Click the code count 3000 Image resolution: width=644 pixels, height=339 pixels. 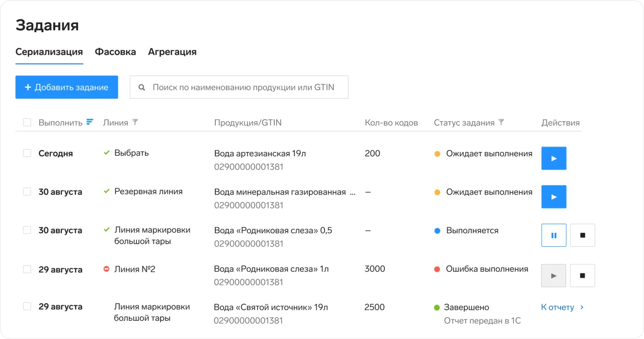point(375,269)
